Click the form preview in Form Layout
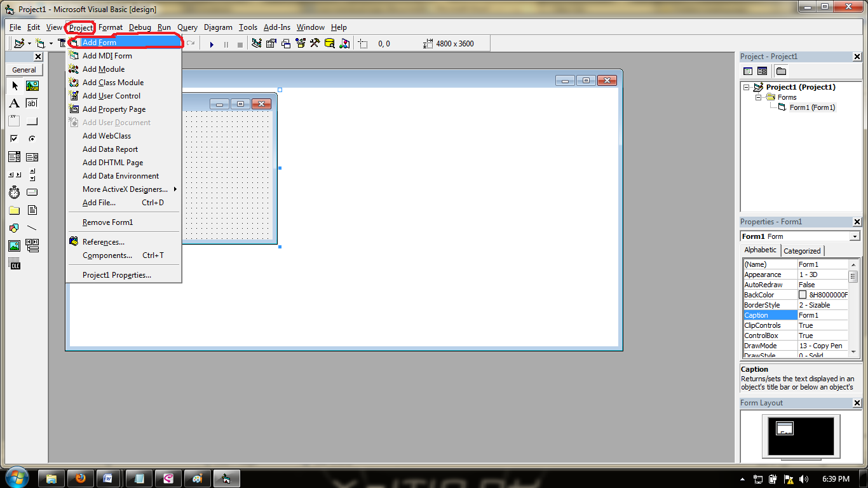 785,428
